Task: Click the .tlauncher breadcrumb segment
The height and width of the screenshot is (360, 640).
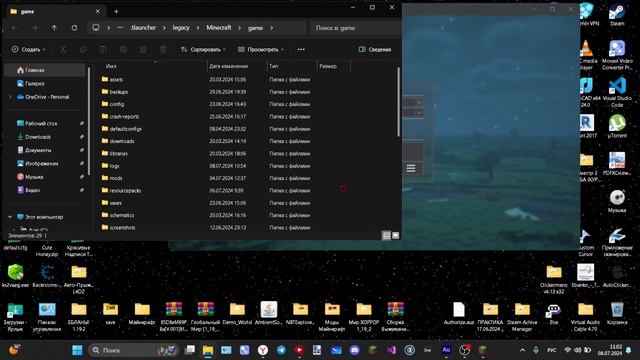Action: pyautogui.click(x=143, y=28)
